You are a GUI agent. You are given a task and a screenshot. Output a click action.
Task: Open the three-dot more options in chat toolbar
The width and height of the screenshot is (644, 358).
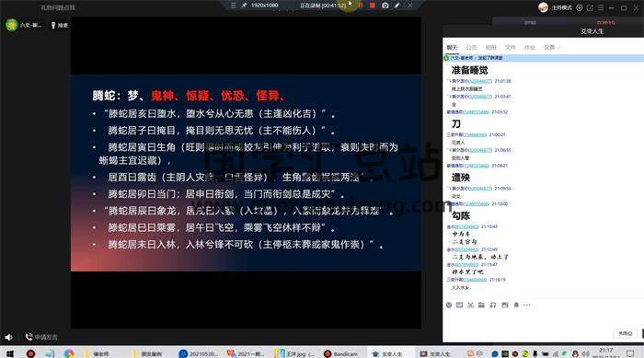click(527, 305)
